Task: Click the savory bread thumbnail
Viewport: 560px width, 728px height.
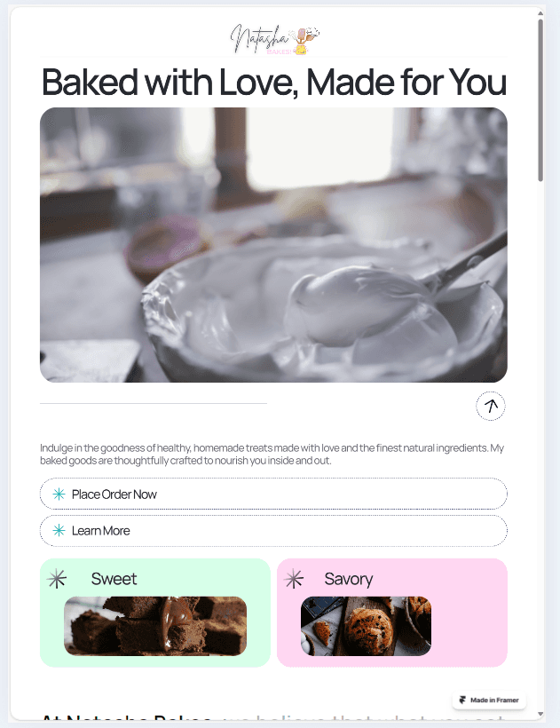Action: pyautogui.click(x=366, y=626)
